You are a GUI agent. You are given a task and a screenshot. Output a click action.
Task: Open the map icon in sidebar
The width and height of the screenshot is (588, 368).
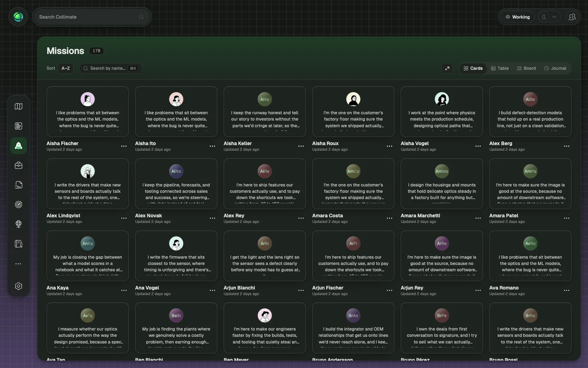[x=19, y=106]
